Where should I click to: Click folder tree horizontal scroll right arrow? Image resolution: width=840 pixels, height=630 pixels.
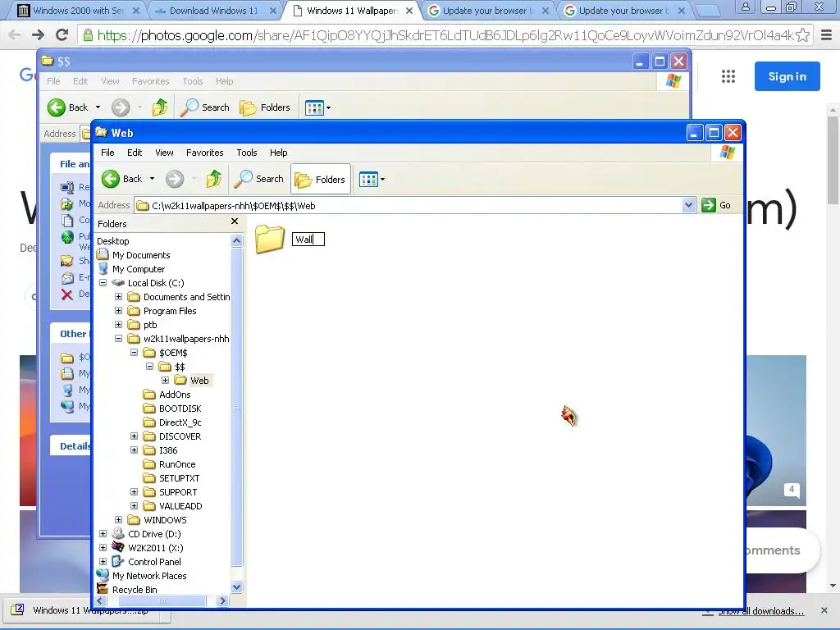(223, 601)
